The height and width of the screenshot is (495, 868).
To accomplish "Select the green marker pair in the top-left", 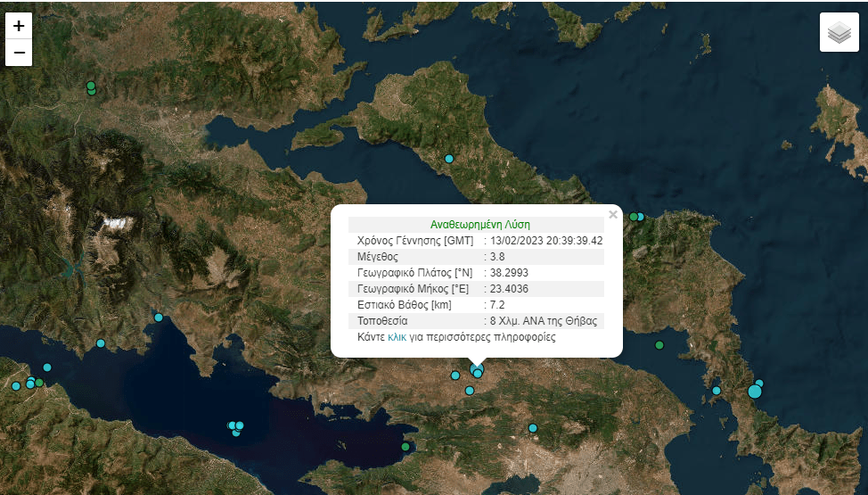I will tap(91, 87).
